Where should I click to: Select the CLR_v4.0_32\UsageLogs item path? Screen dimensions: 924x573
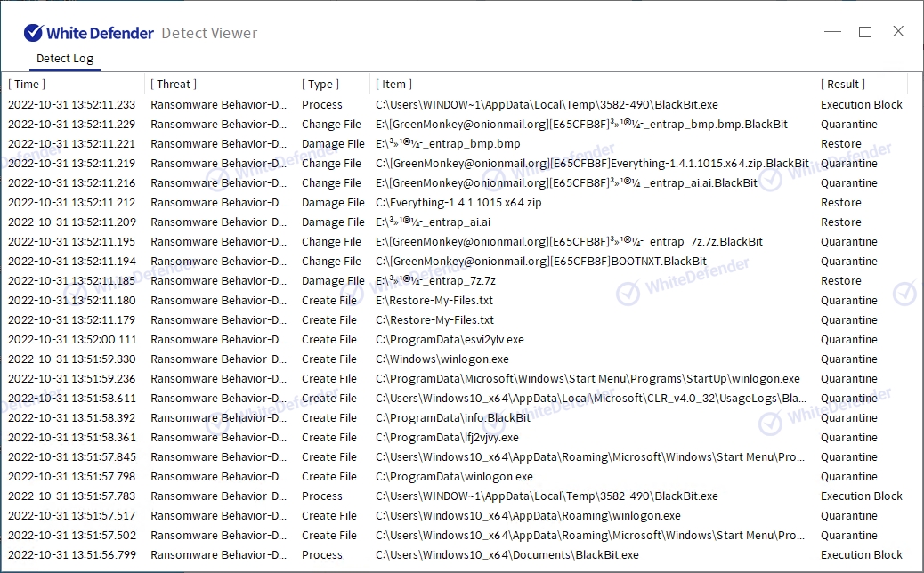click(591, 398)
